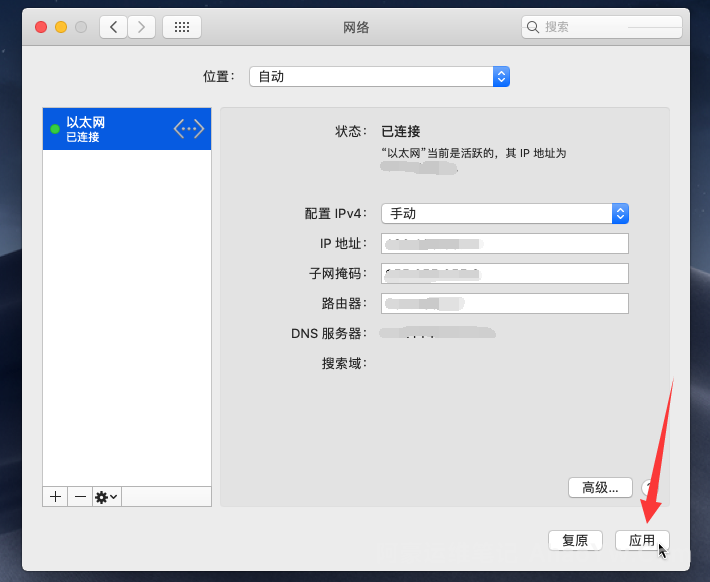
Task: Click the 搜索域 label
Action: (x=345, y=363)
